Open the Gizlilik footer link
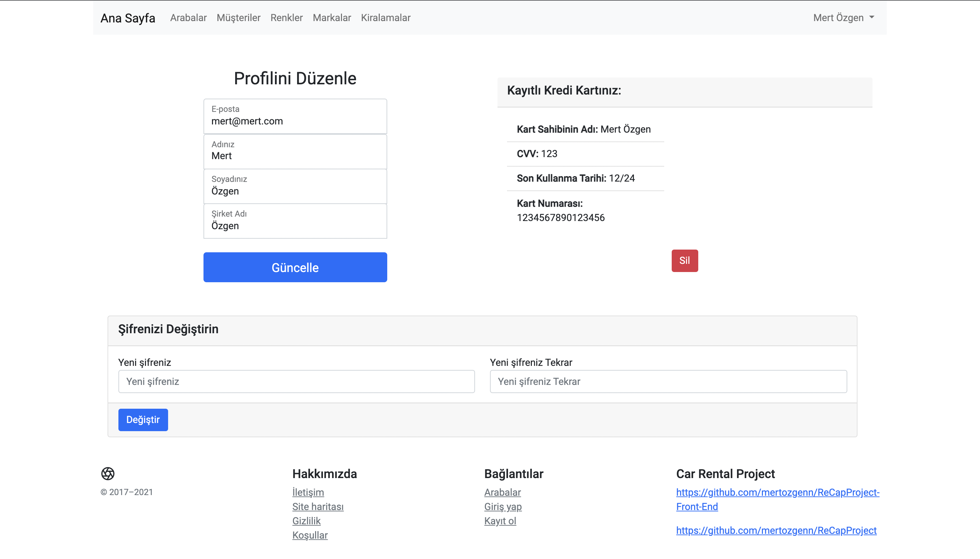Screen dimensions: 980x559 click(x=306, y=521)
